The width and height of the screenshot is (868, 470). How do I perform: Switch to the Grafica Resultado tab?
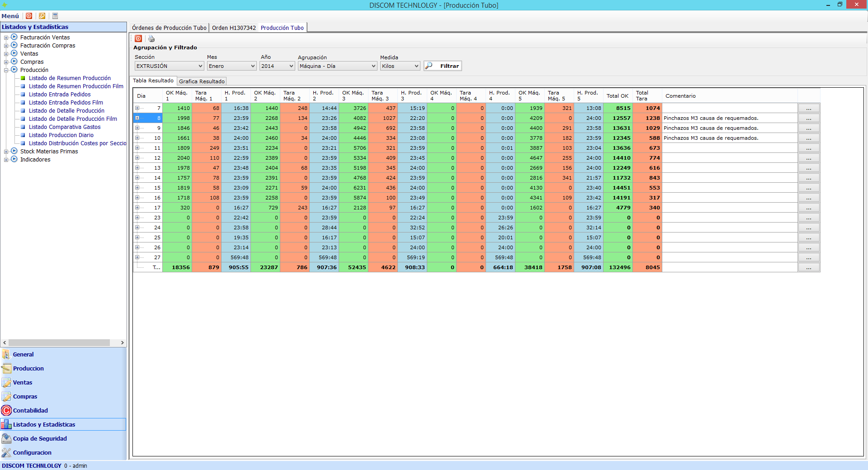click(x=202, y=81)
